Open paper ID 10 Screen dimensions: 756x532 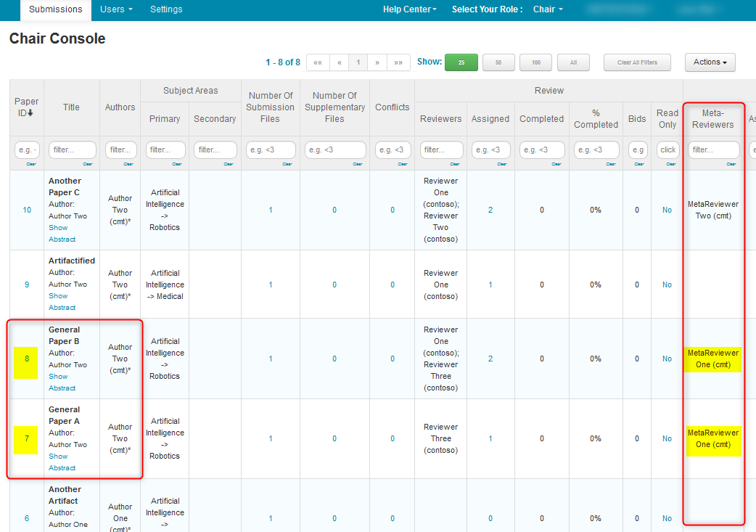tap(27, 210)
